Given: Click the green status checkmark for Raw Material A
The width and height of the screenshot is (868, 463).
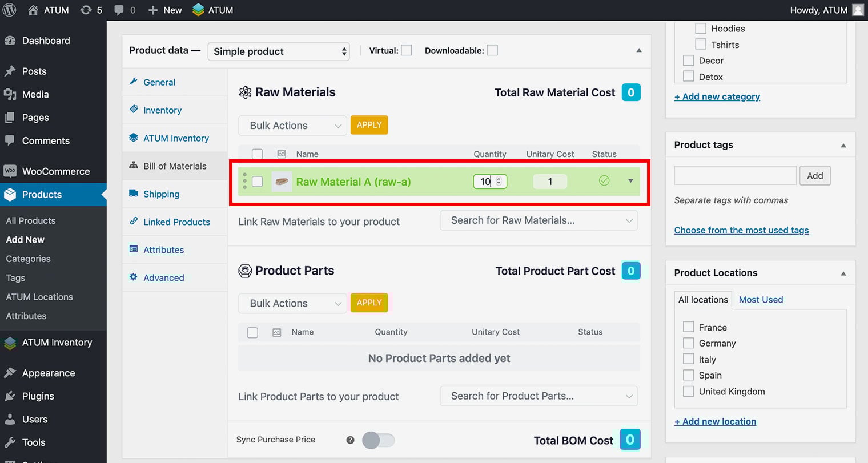Looking at the screenshot, I should pos(604,181).
